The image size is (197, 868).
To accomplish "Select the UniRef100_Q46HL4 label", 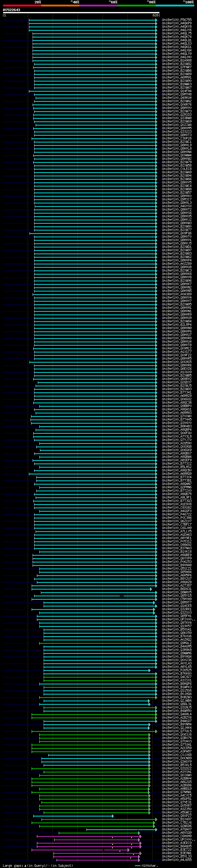I will [x=177, y=714].
